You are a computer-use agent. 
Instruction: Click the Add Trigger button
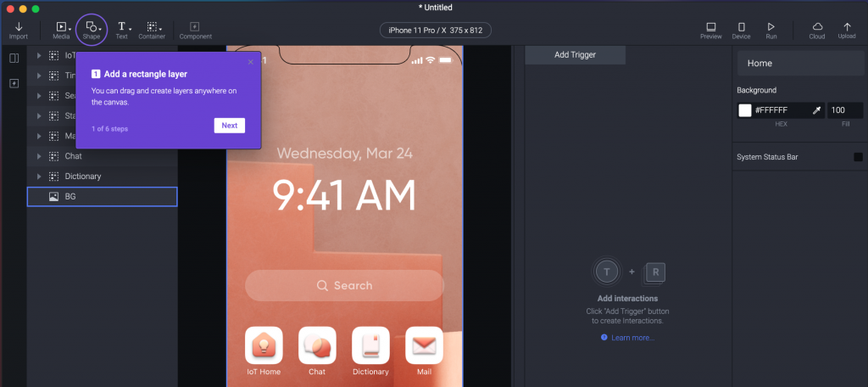(x=576, y=55)
